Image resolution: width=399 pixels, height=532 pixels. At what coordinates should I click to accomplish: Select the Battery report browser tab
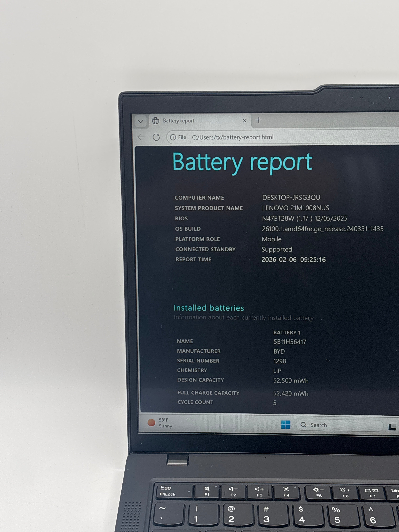[200, 121]
